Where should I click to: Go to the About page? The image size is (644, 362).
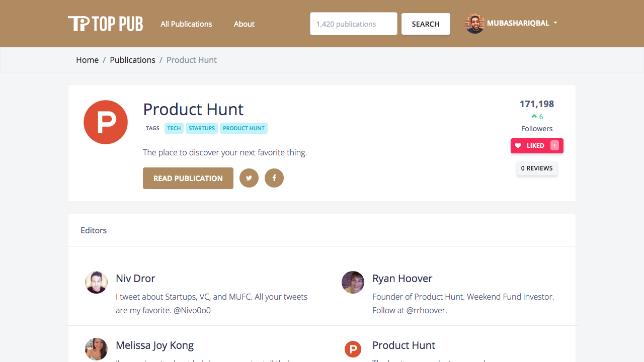tap(244, 24)
